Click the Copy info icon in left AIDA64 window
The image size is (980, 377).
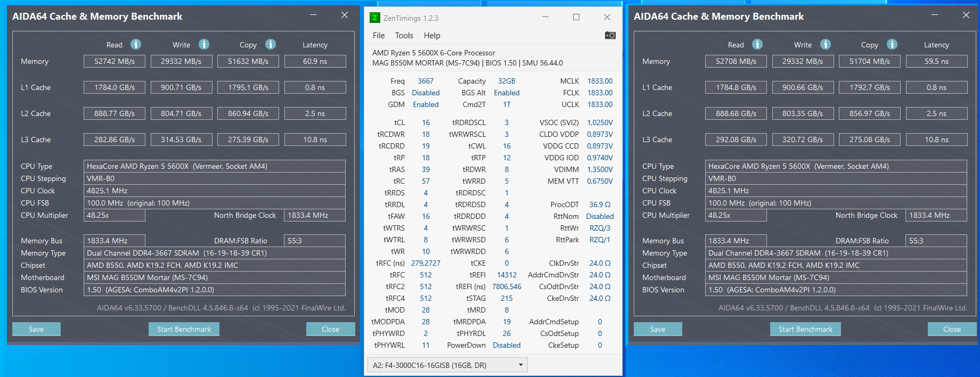(271, 44)
